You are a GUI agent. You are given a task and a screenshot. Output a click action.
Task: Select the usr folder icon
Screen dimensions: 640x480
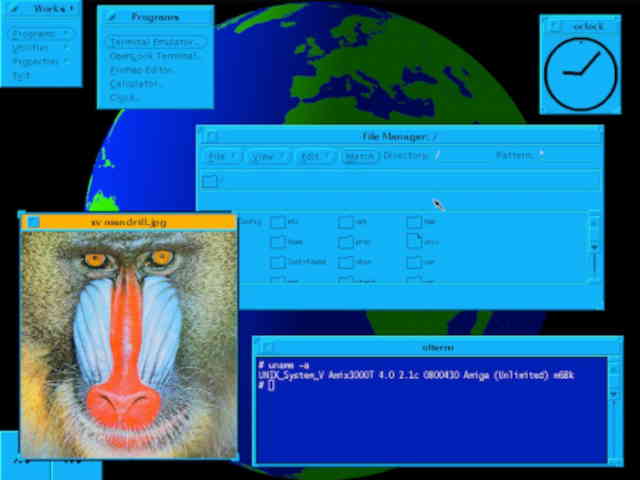(x=414, y=262)
